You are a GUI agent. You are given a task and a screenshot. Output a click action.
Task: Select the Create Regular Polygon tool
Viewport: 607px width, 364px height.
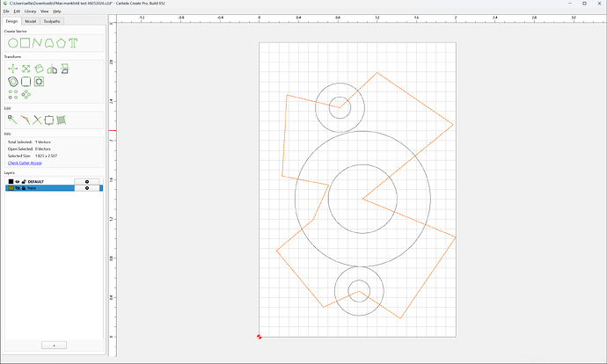point(61,43)
